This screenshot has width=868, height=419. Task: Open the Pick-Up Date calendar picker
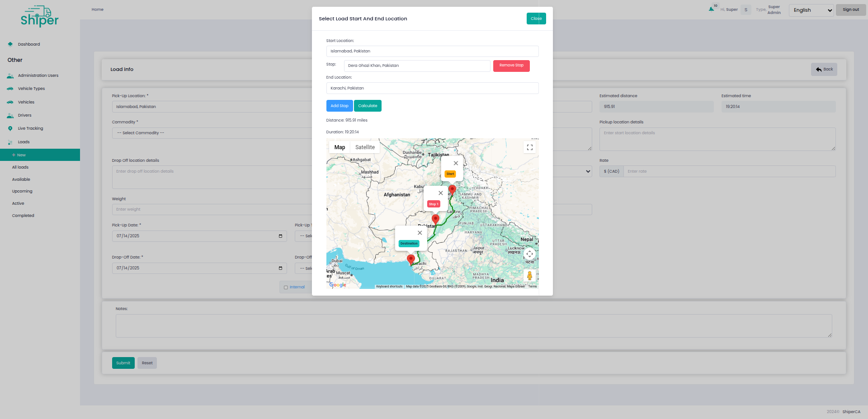click(280, 236)
